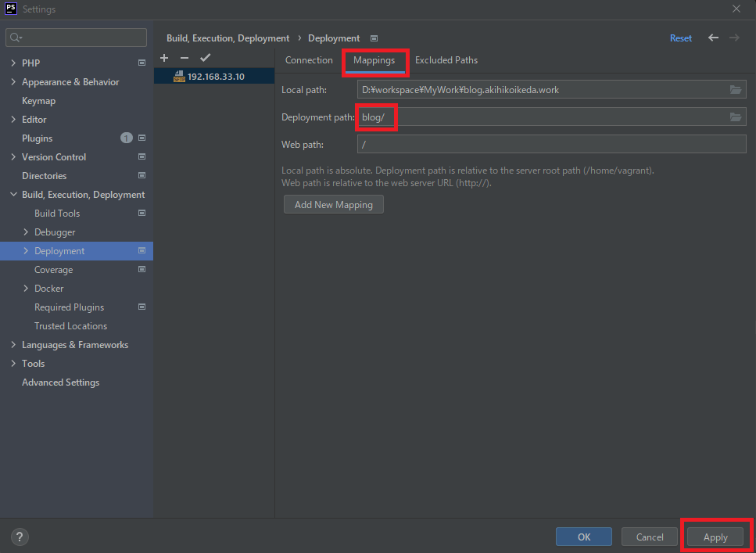Click the add server plus icon
756x553 pixels.
(x=164, y=59)
